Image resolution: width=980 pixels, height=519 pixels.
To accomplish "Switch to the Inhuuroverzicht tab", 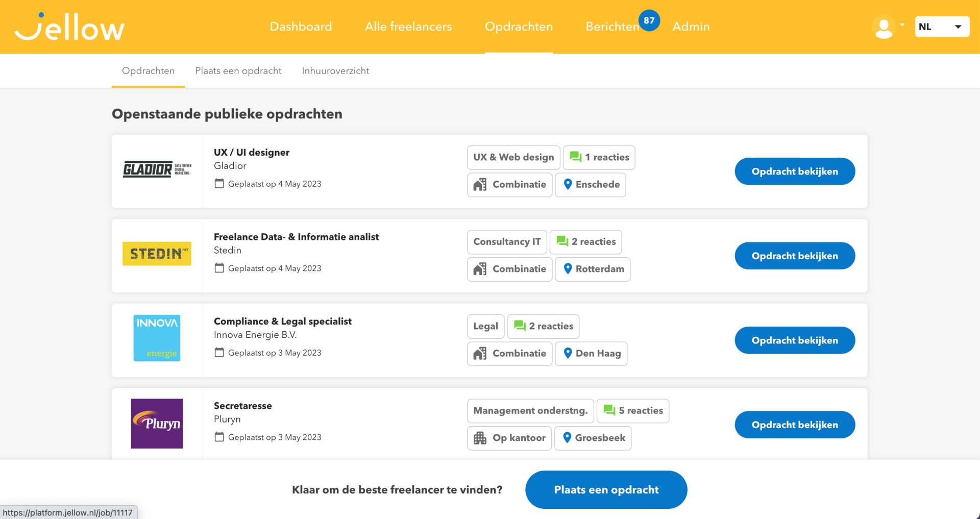I will [x=335, y=71].
